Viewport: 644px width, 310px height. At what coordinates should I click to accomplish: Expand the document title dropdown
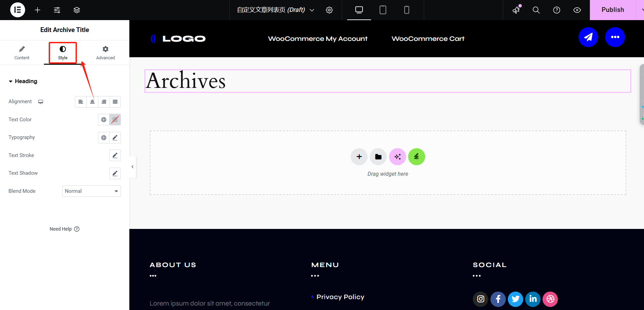[312, 10]
